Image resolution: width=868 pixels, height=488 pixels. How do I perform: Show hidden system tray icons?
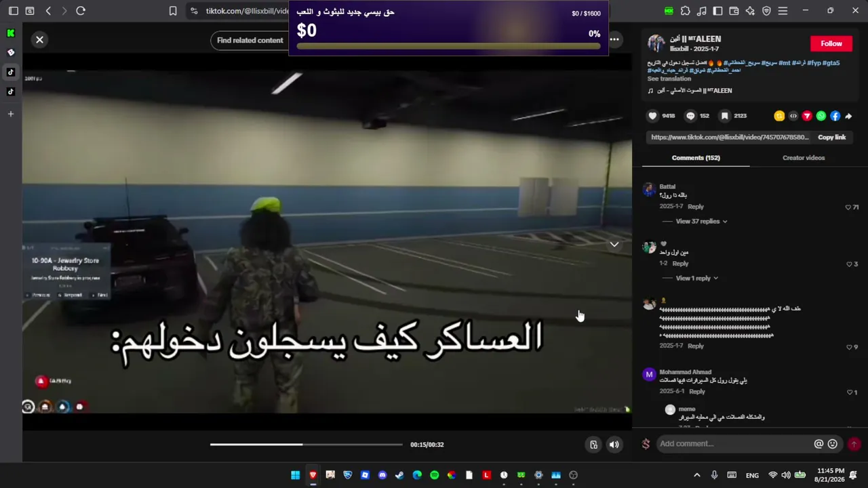click(x=696, y=475)
